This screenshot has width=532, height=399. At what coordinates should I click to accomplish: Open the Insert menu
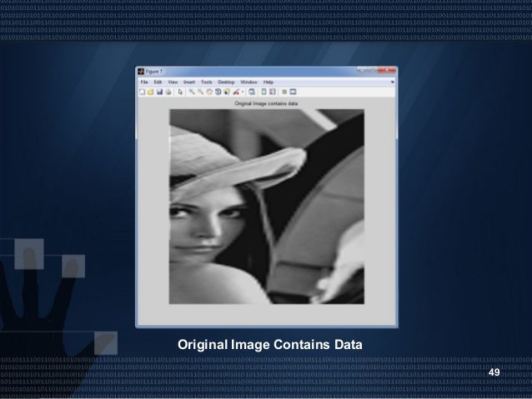(x=189, y=82)
